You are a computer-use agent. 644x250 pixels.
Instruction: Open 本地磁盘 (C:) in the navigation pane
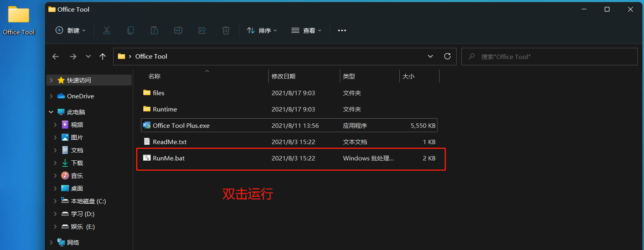(x=89, y=201)
